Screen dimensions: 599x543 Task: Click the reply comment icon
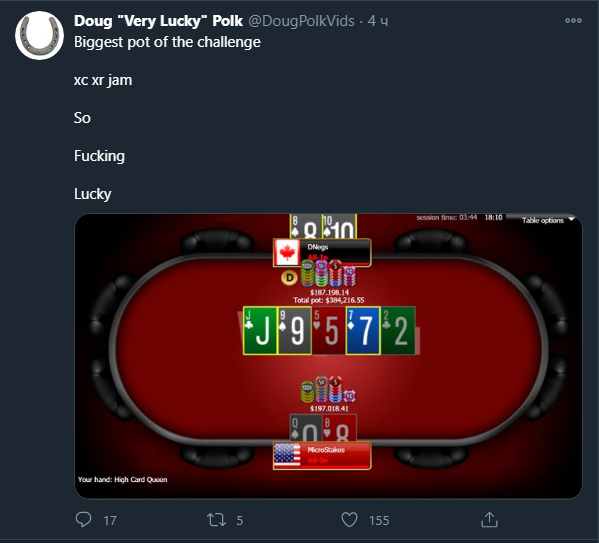(83, 520)
